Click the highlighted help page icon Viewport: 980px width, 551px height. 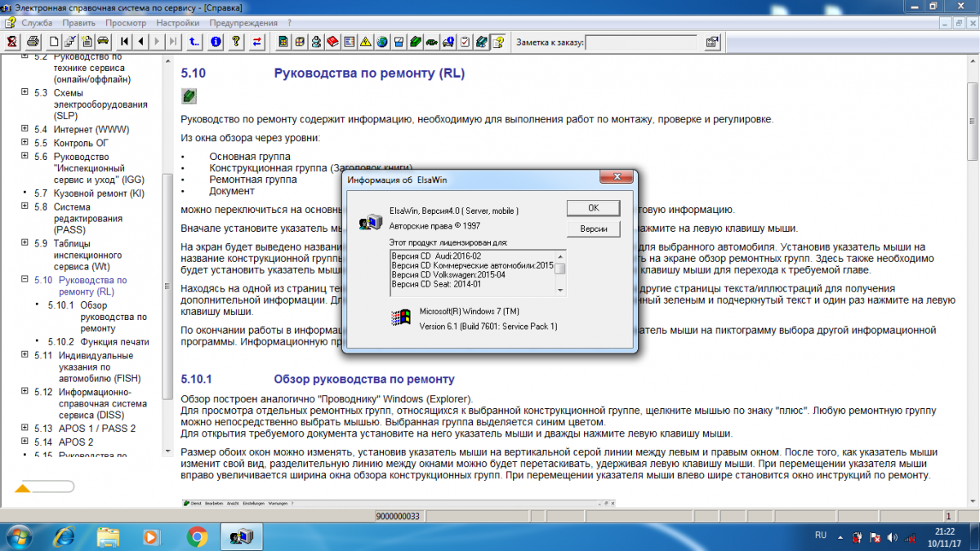(x=497, y=41)
